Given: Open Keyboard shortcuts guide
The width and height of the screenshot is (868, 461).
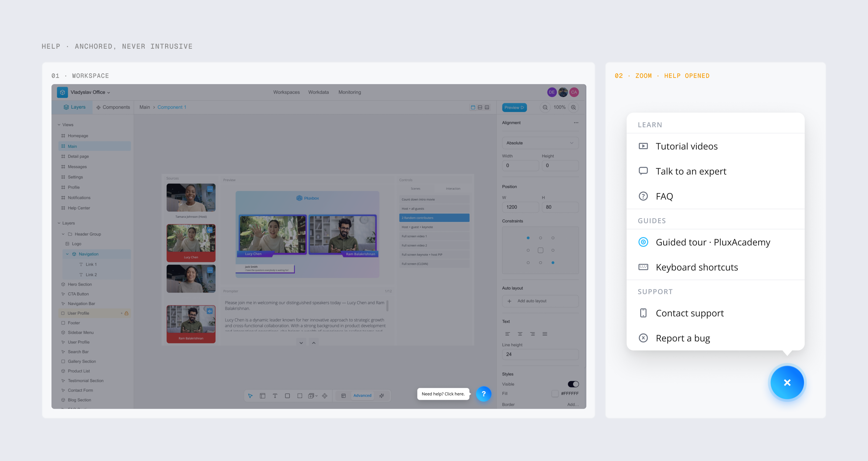Looking at the screenshot, I should click(715, 267).
